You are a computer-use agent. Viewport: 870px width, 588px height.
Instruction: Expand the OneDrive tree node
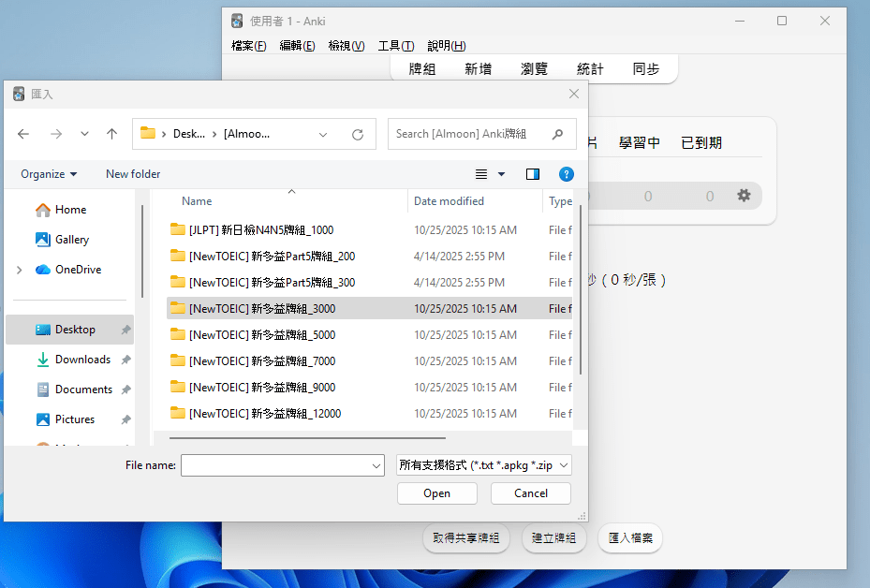pos(20,270)
